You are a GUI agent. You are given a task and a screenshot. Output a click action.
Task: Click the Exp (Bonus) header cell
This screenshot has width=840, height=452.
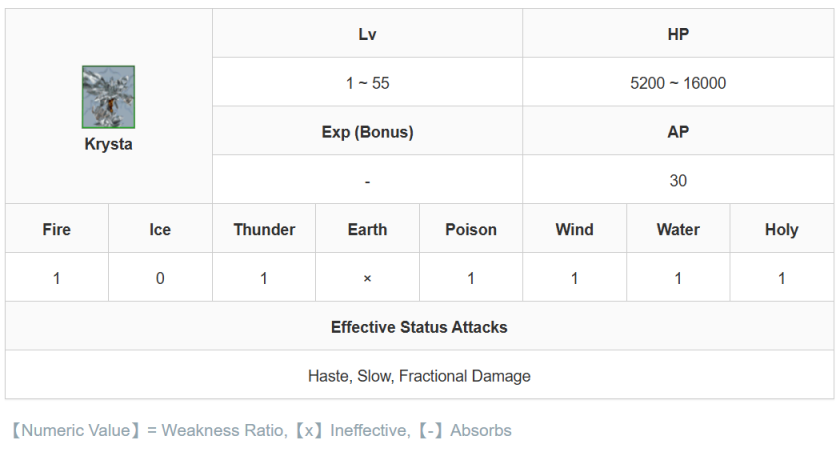[367, 132]
